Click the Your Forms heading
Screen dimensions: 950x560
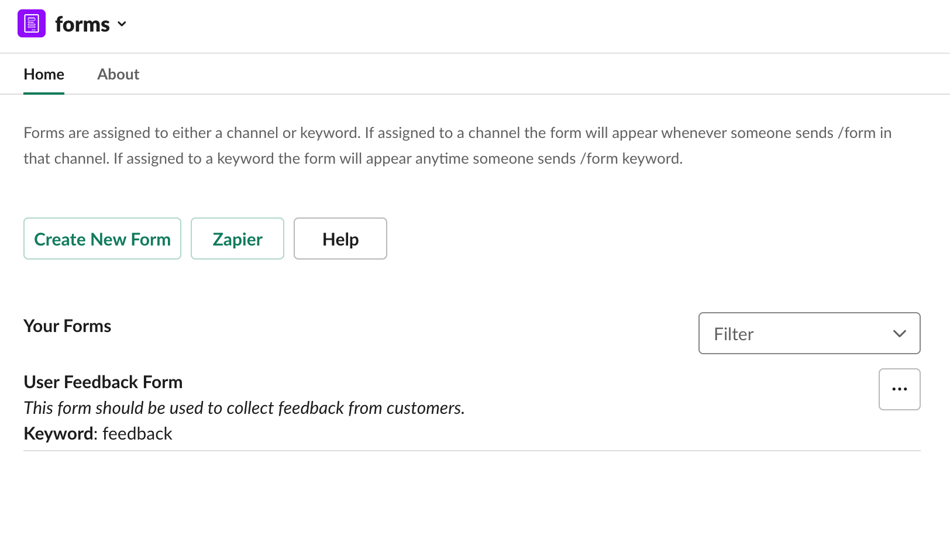coord(67,326)
